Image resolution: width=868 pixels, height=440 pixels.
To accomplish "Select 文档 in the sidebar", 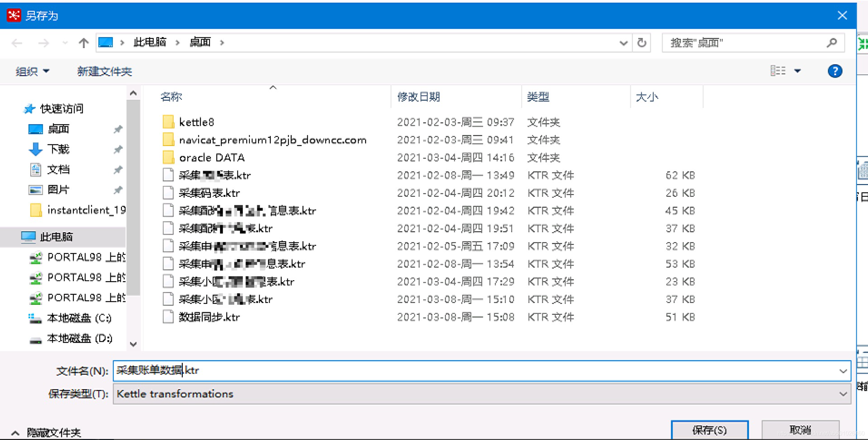I will click(58, 169).
